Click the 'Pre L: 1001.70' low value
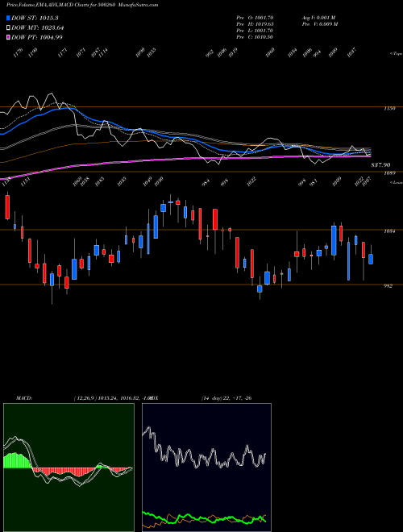This screenshot has height=532, width=403. point(255,31)
